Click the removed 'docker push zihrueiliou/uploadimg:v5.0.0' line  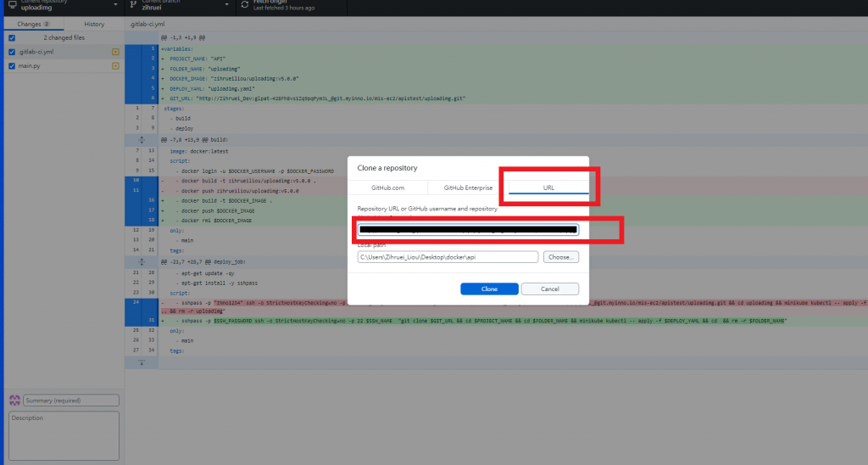point(240,191)
